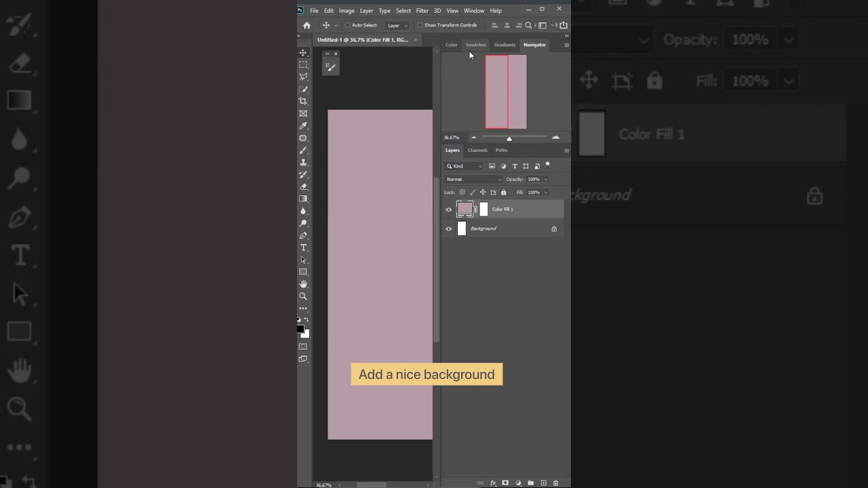The height and width of the screenshot is (488, 868).
Task: Click the foreground black color swatch
Action: [x=300, y=329]
